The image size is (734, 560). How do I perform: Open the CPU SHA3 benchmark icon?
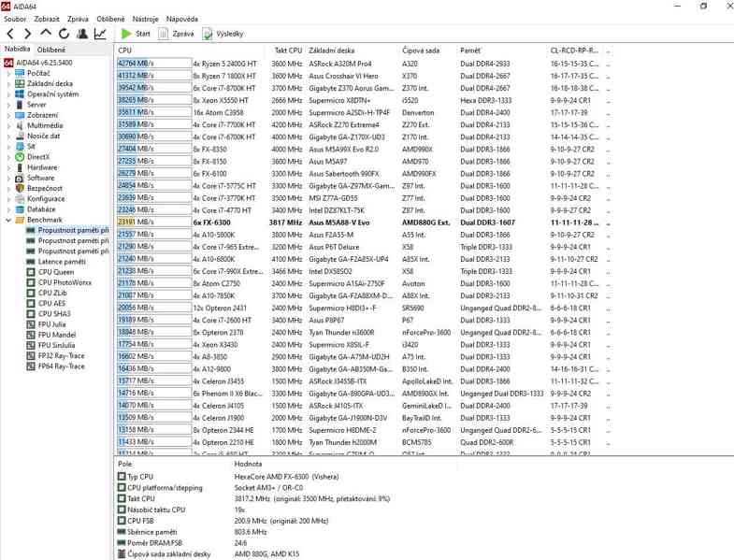click(x=31, y=314)
